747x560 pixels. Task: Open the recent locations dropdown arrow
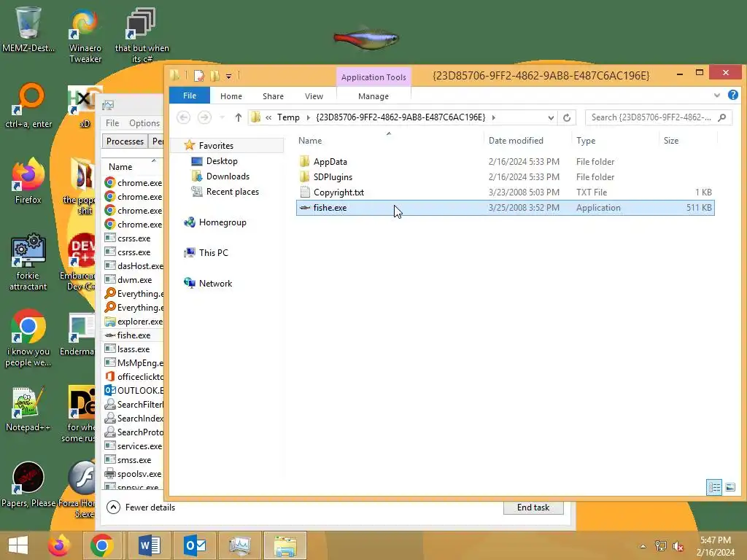coord(222,117)
